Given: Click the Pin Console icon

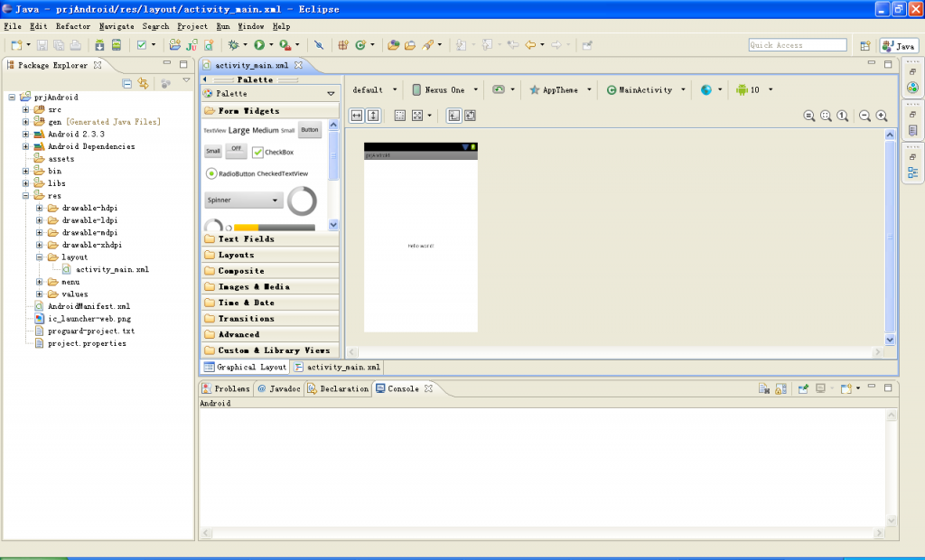Looking at the screenshot, I should click(803, 388).
